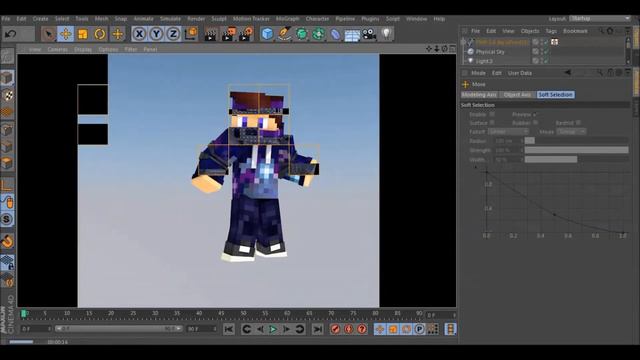This screenshot has width=640, height=360.
Task: Go to end of animation
Action: point(318,329)
